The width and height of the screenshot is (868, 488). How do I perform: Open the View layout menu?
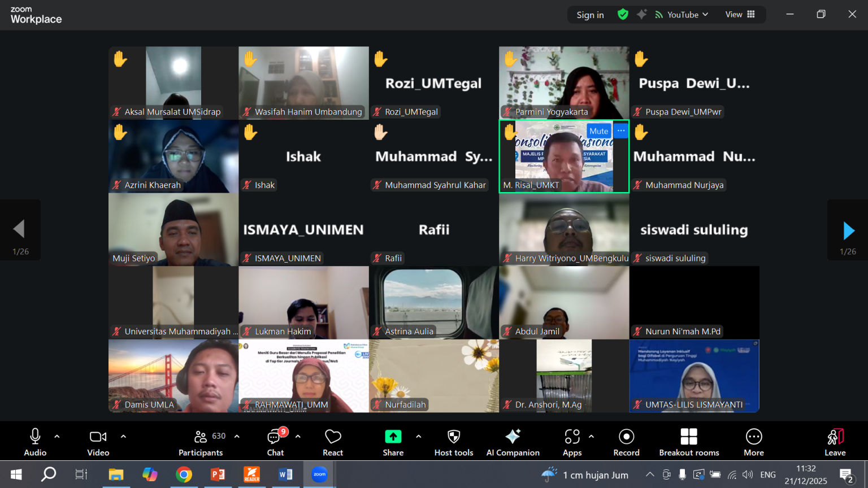(x=740, y=15)
